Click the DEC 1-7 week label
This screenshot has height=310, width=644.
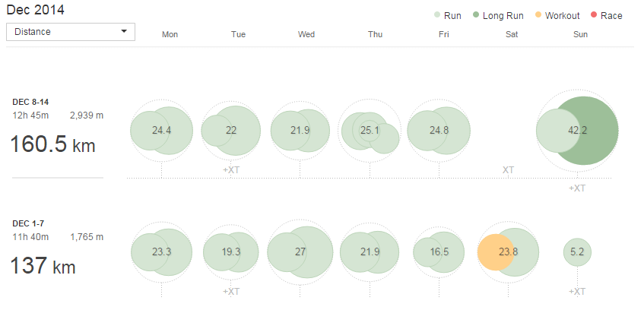[28, 223]
